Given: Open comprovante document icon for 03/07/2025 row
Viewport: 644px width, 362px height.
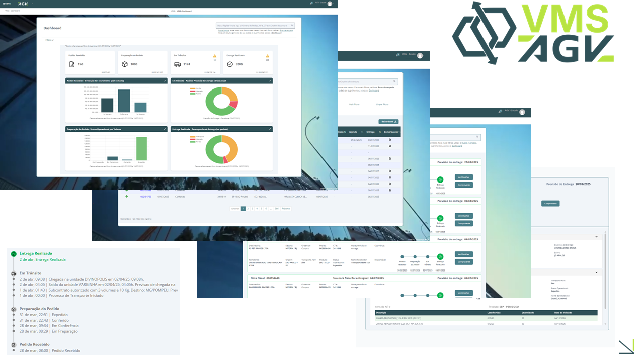Looking at the screenshot, I should tap(390, 140).
